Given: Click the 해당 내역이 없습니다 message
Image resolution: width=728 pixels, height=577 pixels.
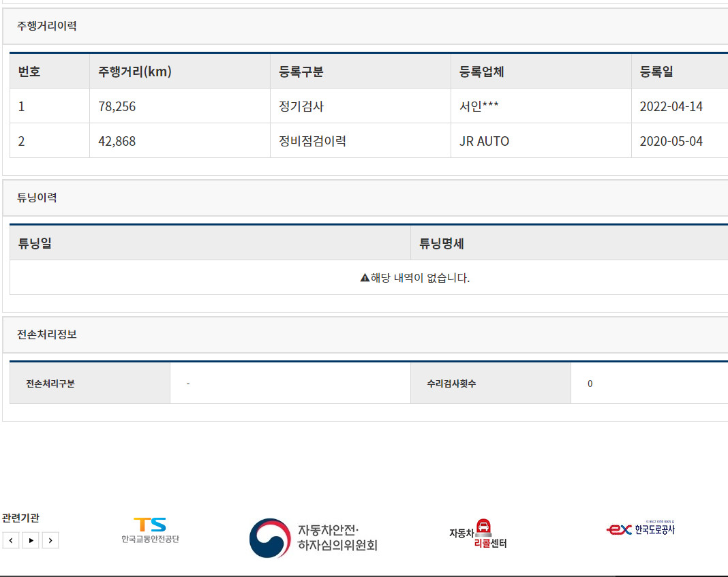Looking at the screenshot, I should 420,278.
